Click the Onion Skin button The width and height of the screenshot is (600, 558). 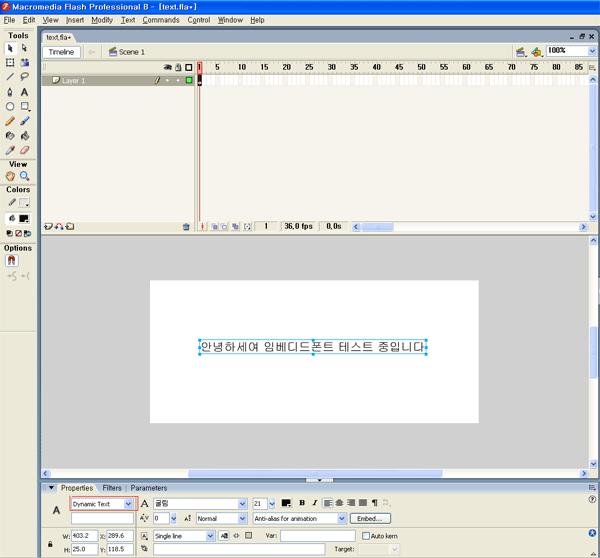[215, 227]
